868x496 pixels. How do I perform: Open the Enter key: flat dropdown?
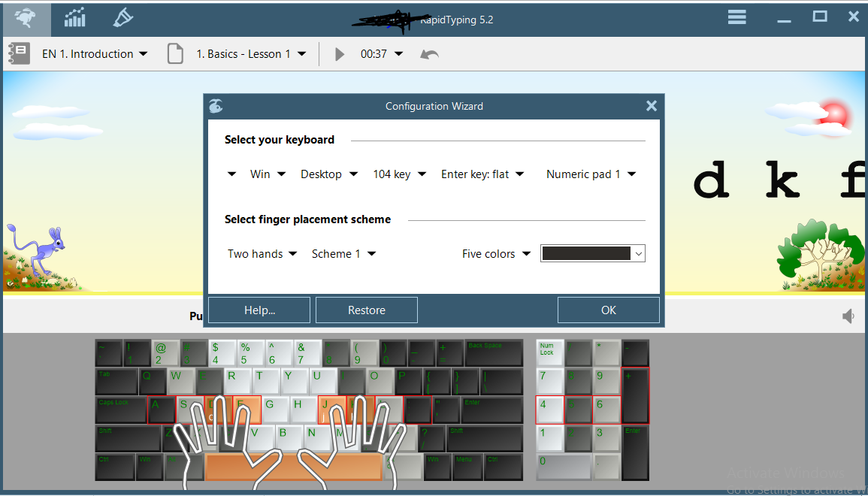tap(482, 174)
